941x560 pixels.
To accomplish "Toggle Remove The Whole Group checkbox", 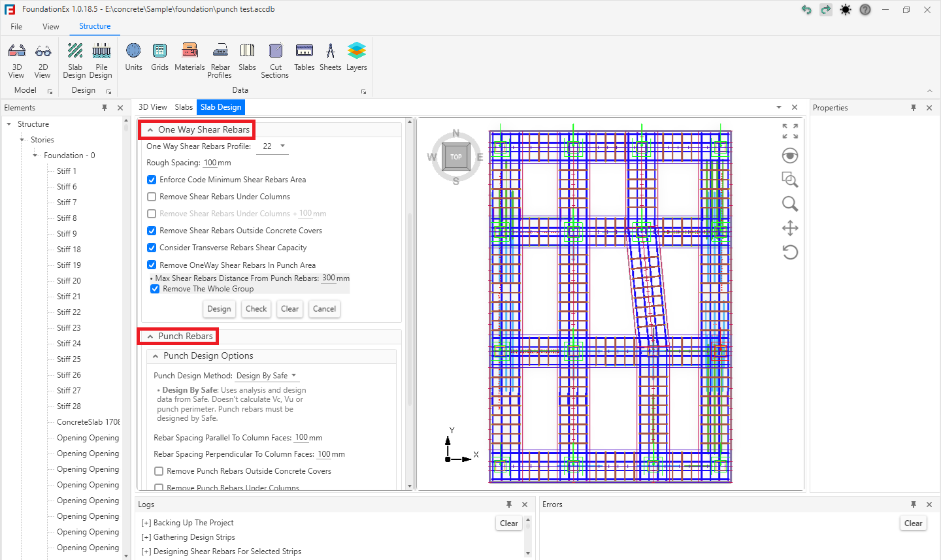I will (155, 289).
